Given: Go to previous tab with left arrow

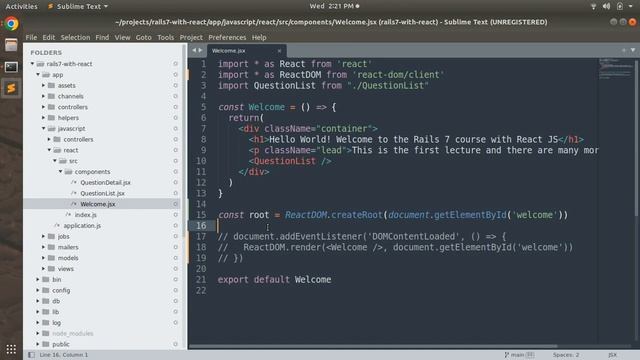Looking at the screenshot, I should click(x=194, y=50).
